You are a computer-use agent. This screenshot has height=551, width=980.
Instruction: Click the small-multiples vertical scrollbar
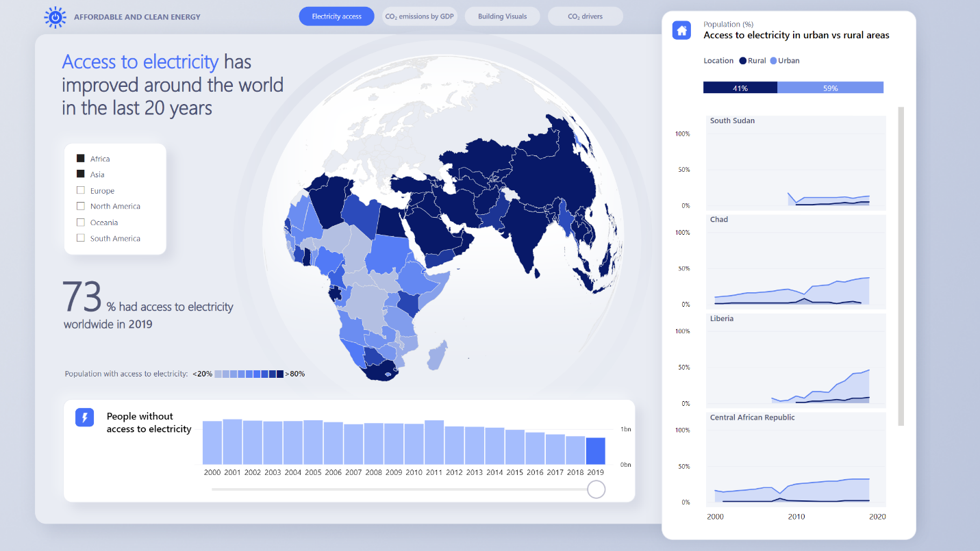tap(901, 266)
